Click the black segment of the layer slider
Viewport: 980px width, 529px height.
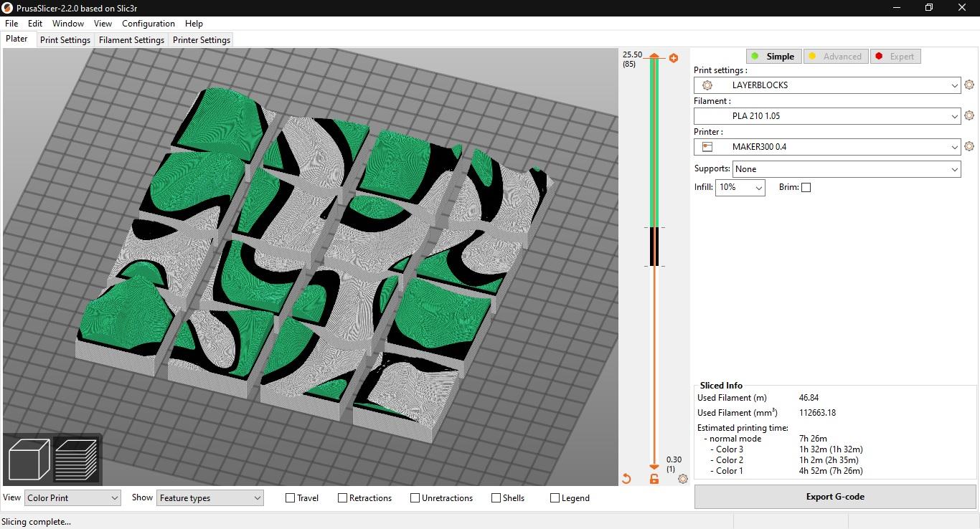point(654,246)
